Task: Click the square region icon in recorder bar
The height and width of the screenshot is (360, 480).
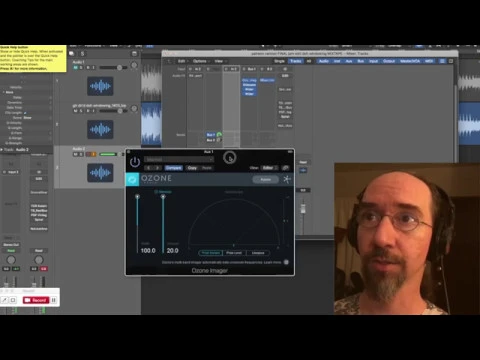Action: coord(13,300)
